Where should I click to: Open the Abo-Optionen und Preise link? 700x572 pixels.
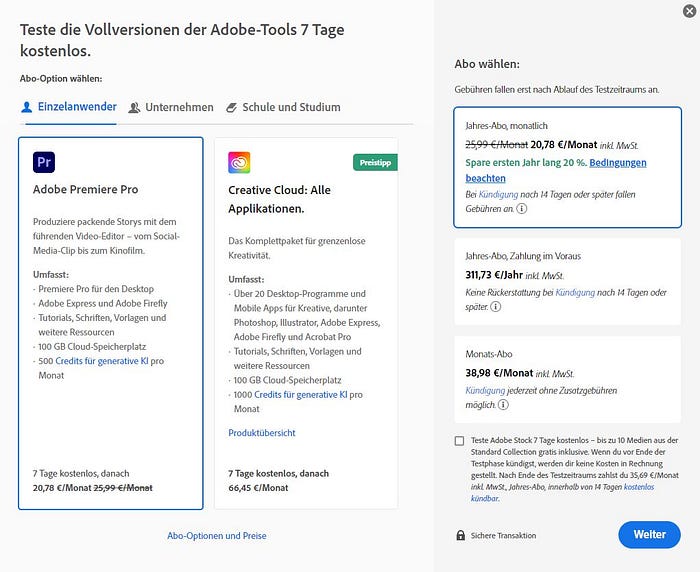coord(217,536)
